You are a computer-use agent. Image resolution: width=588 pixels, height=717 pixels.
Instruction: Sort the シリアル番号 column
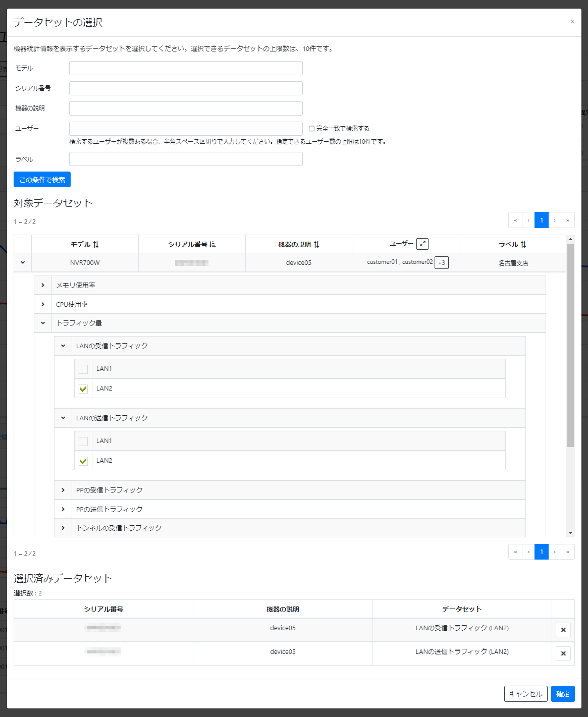coord(212,244)
